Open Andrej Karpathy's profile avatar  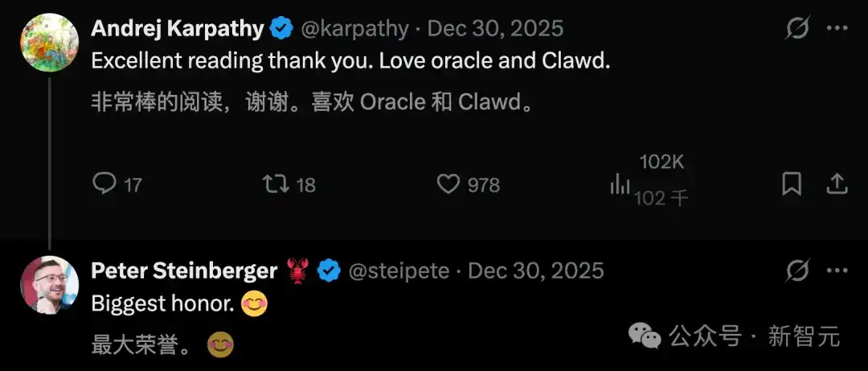point(49,43)
